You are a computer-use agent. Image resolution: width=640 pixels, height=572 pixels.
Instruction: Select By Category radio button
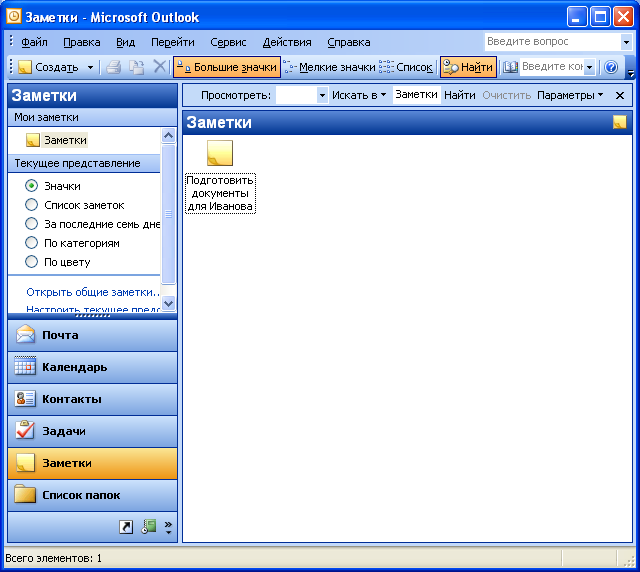click(x=31, y=243)
